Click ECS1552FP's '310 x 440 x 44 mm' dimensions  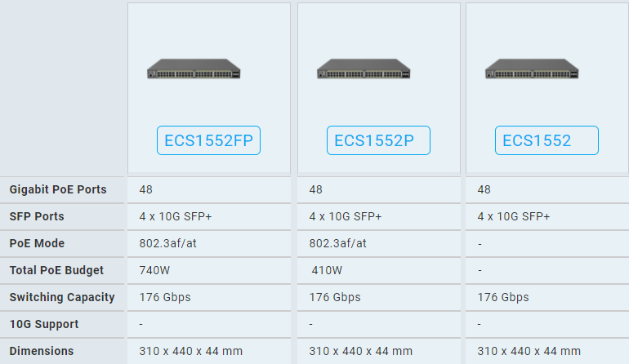click(x=191, y=351)
